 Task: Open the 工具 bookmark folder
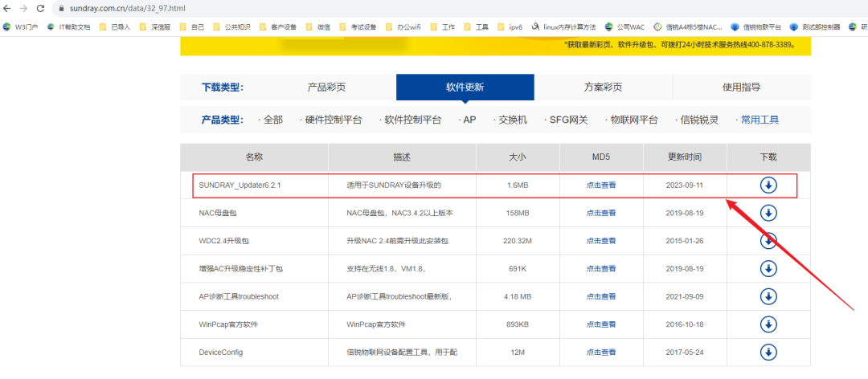coord(476,26)
